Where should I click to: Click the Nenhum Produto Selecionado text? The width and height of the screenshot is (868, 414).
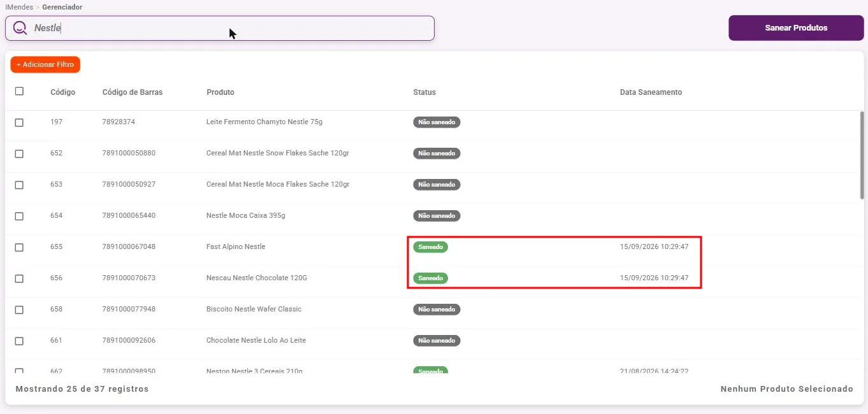[787, 389]
